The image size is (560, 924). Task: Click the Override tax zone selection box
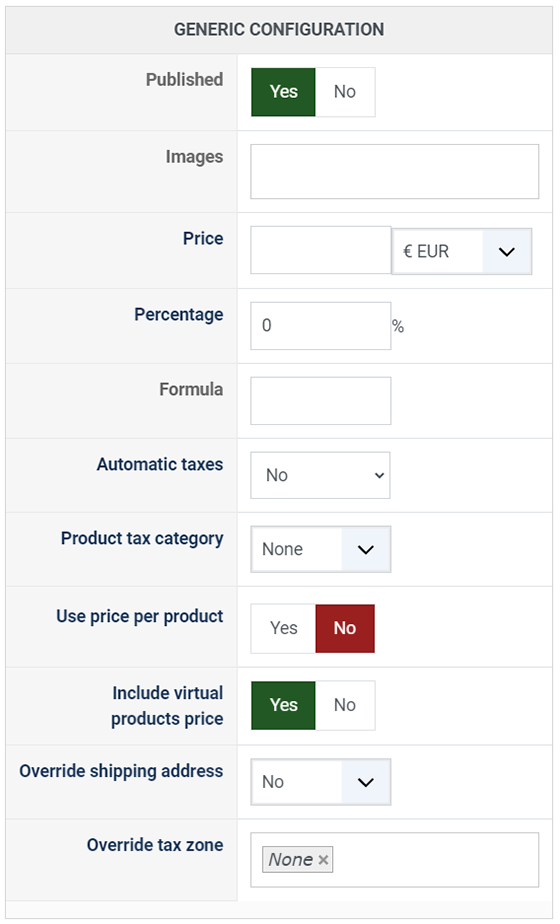tap(394, 860)
